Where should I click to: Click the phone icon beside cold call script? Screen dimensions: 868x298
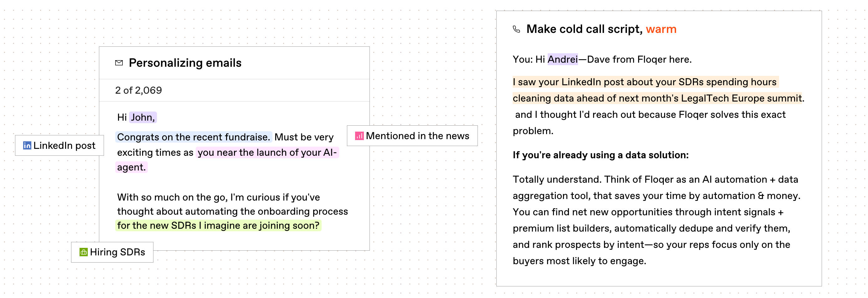pyautogui.click(x=516, y=29)
